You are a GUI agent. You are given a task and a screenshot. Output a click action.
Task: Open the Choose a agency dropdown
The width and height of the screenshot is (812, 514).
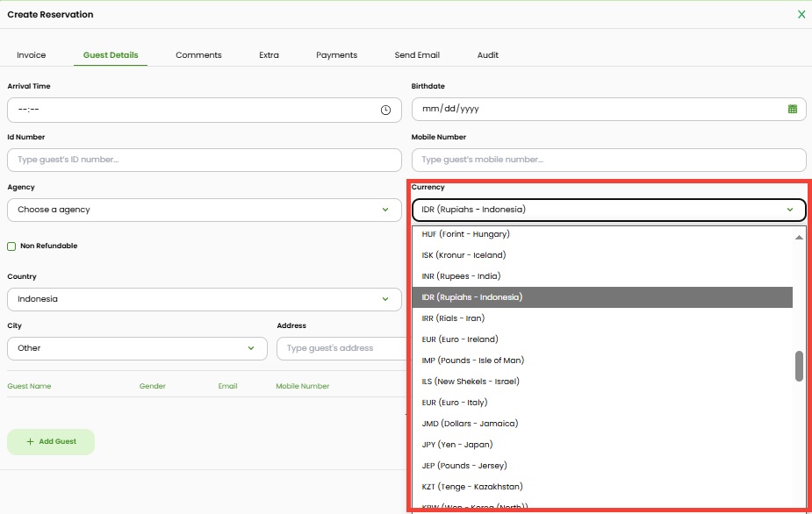pos(205,210)
